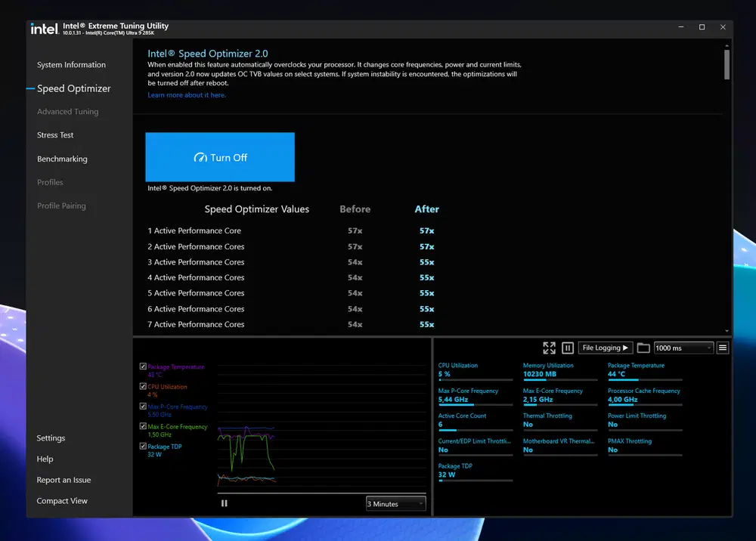Switch to Compact View
Screen dimensions: 756x541
(62, 501)
